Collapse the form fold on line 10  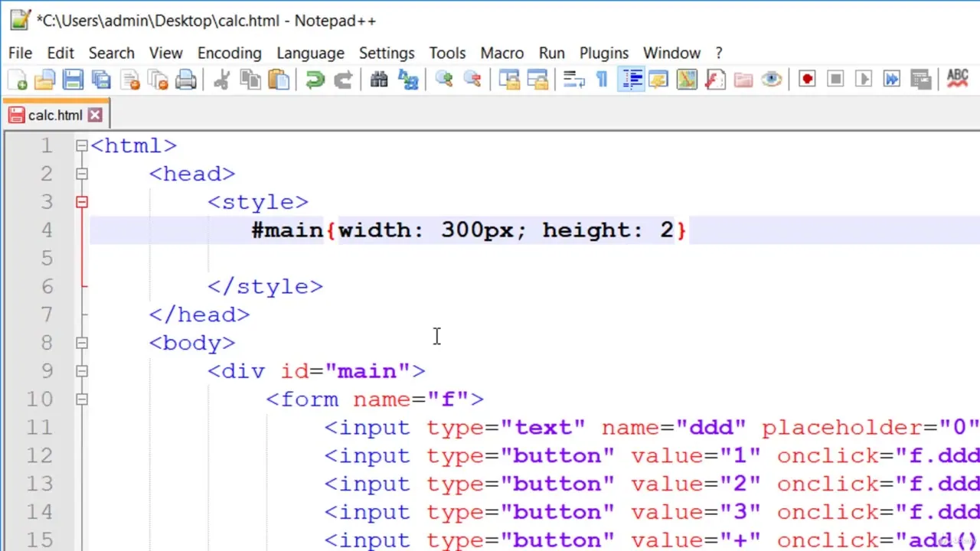point(82,399)
